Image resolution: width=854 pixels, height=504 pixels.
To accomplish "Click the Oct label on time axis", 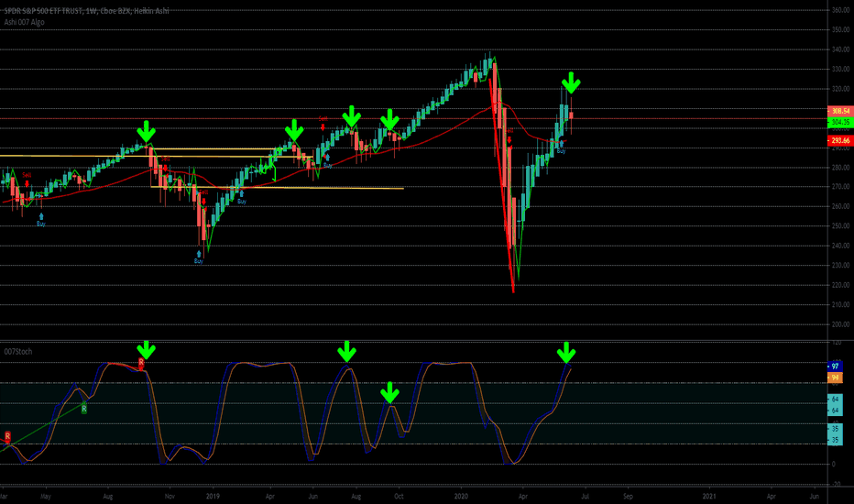I will [399, 497].
